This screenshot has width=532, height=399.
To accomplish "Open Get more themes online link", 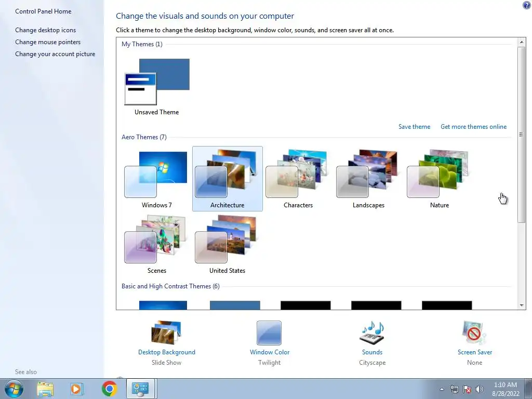I will 474,127.
